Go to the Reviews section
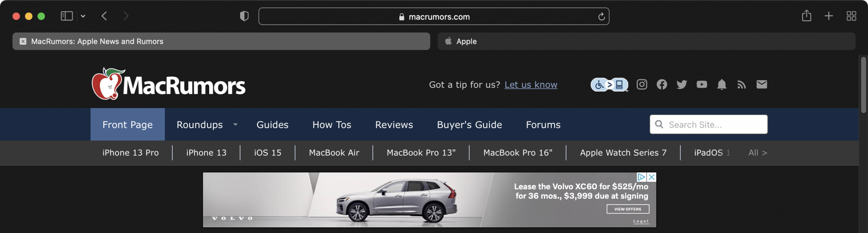This screenshot has width=868, height=233. click(394, 125)
